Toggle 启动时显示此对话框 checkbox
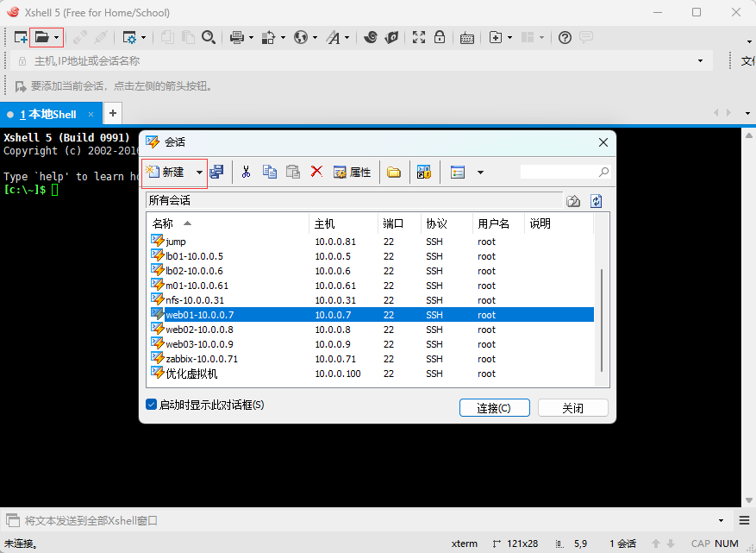 pyautogui.click(x=152, y=405)
